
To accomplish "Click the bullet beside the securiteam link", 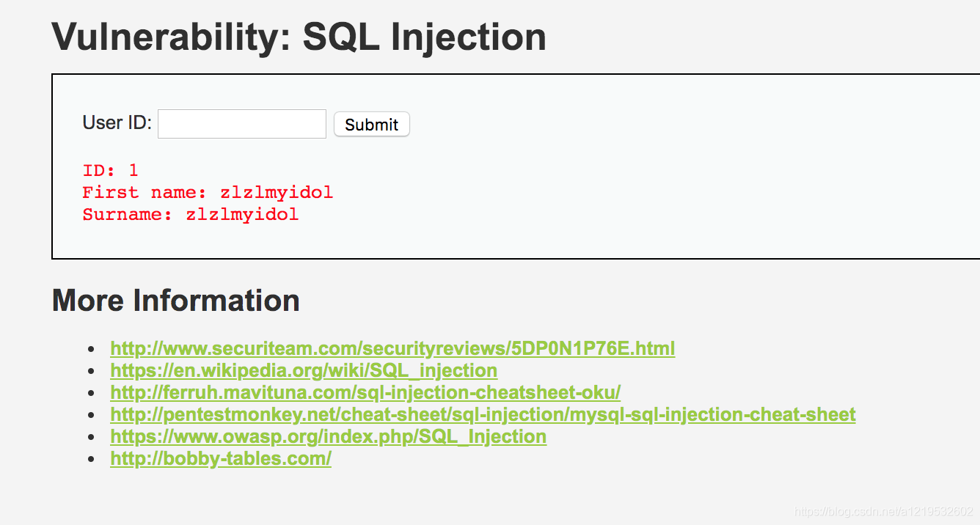I will (92, 349).
